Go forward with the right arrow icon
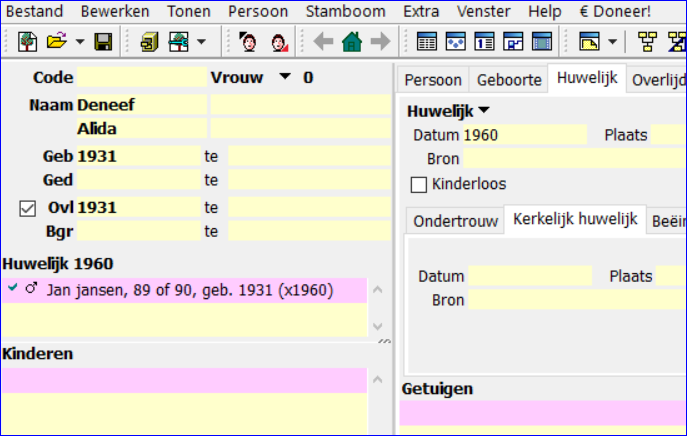This screenshot has height=436, width=687. click(379, 42)
